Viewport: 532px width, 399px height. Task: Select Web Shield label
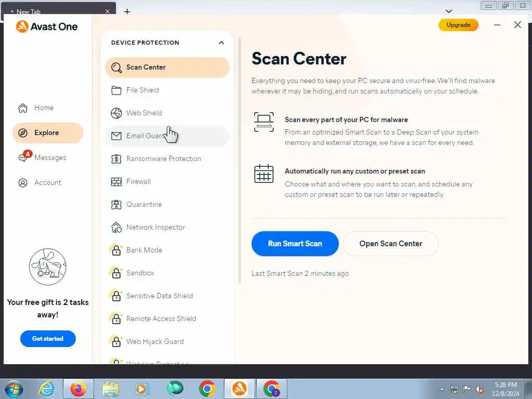point(144,113)
